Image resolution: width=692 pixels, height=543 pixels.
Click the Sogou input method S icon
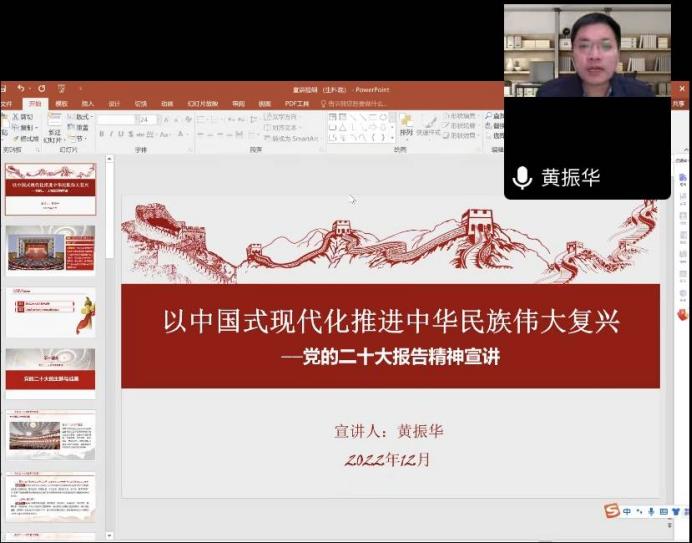pos(611,511)
